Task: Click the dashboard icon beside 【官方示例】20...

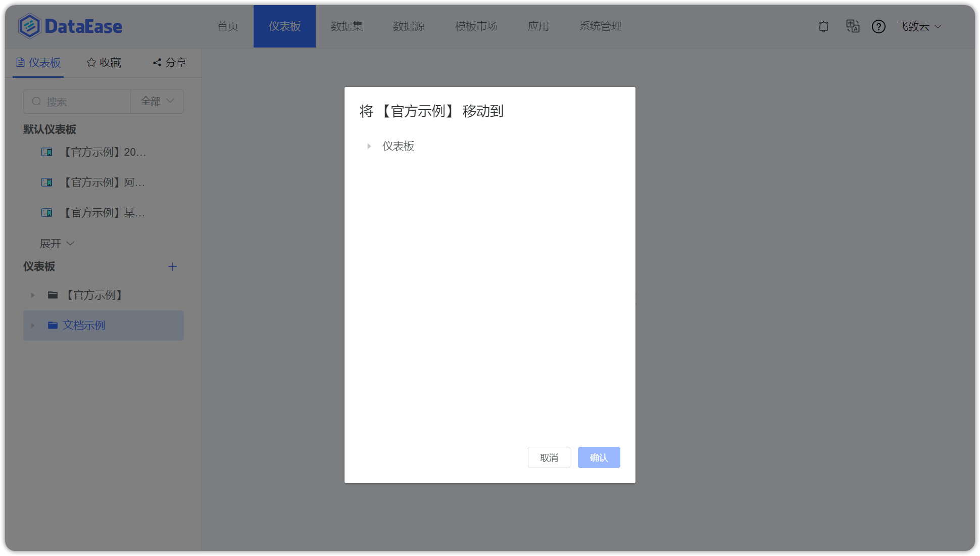Action: point(47,152)
